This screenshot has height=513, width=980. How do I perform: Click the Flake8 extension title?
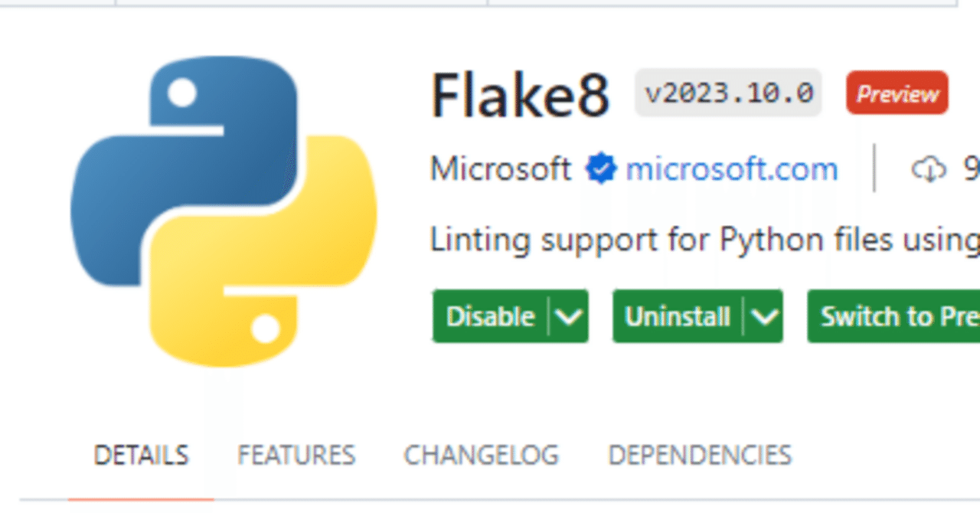click(x=520, y=96)
